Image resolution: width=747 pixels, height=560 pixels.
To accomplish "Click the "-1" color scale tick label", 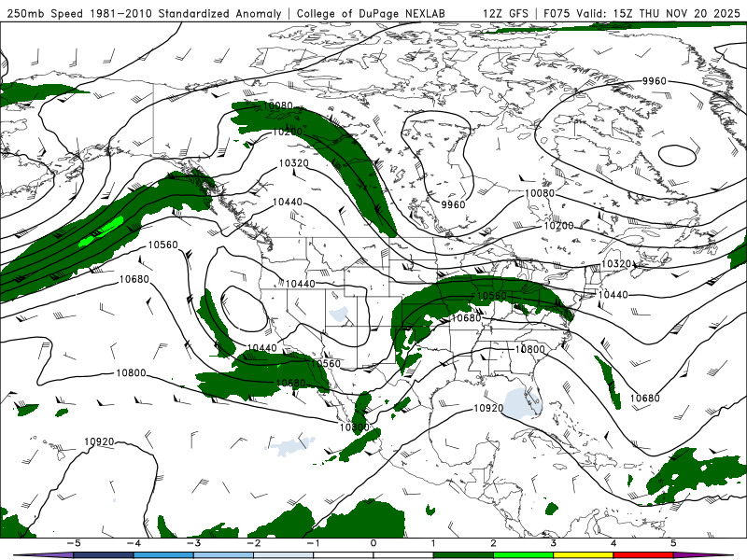I will coord(313,543).
